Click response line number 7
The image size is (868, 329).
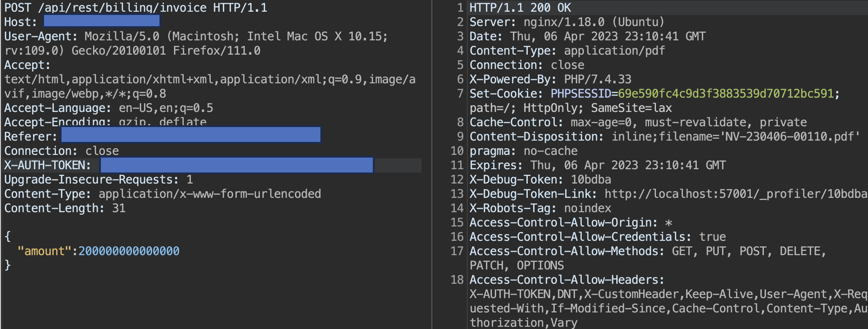click(x=460, y=94)
